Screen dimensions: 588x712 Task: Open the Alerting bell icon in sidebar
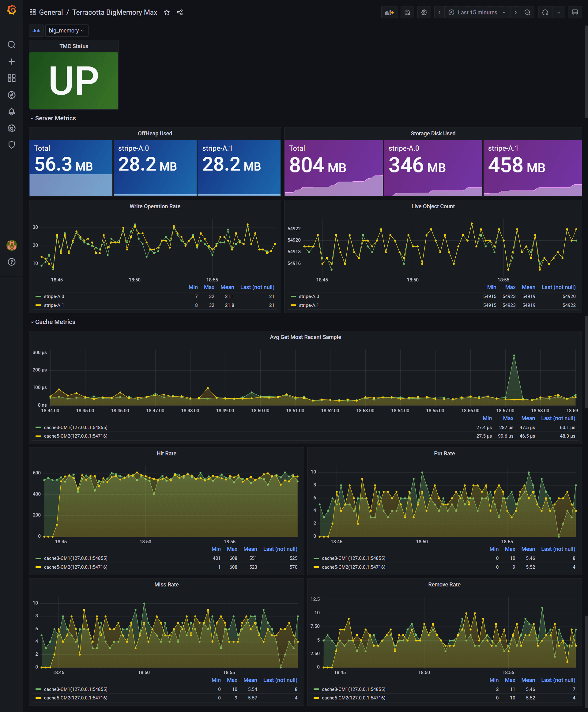click(x=12, y=111)
